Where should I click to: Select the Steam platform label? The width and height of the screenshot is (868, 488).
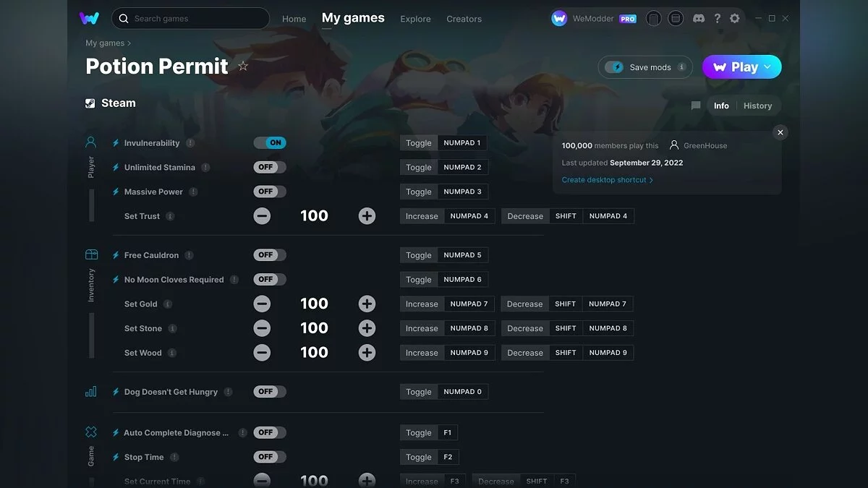coord(111,103)
